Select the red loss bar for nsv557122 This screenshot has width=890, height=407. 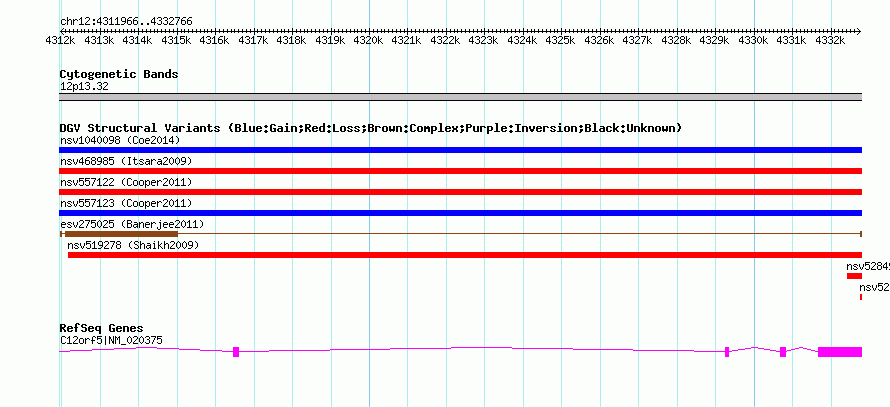point(460,192)
